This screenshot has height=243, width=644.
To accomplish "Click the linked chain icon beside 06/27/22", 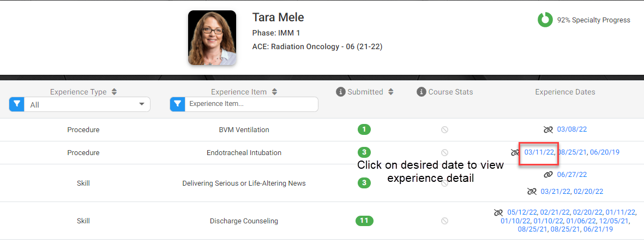I will 549,175.
